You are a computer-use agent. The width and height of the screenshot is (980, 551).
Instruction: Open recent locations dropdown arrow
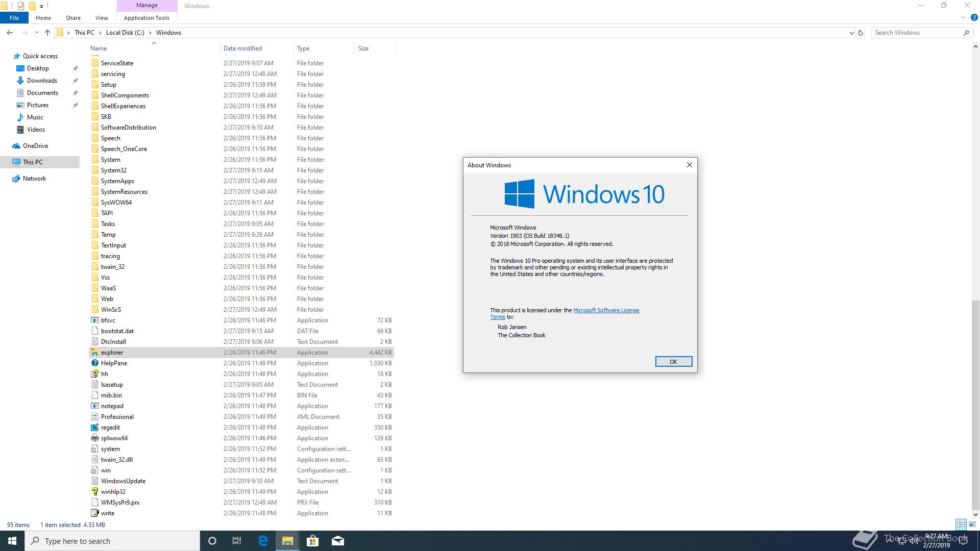[x=37, y=33]
